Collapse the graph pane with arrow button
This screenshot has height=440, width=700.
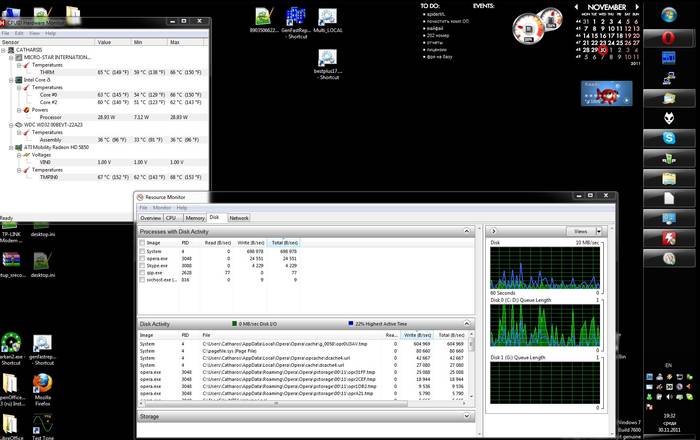click(x=494, y=231)
